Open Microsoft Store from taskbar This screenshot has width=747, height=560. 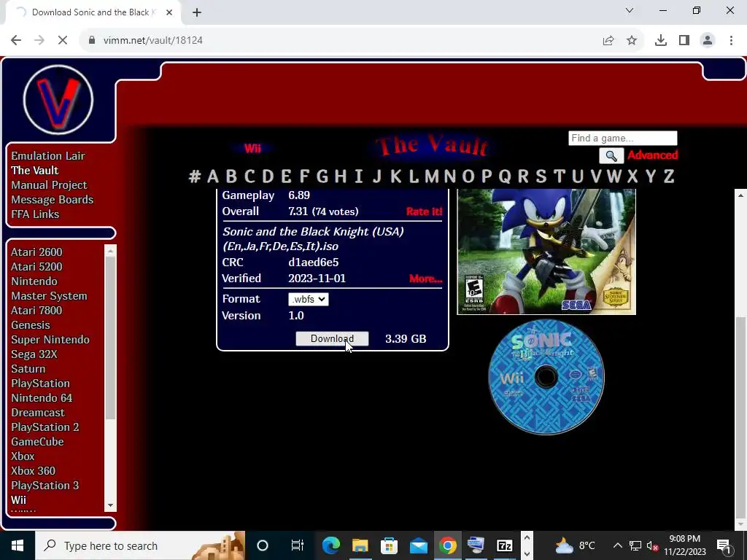click(390, 545)
